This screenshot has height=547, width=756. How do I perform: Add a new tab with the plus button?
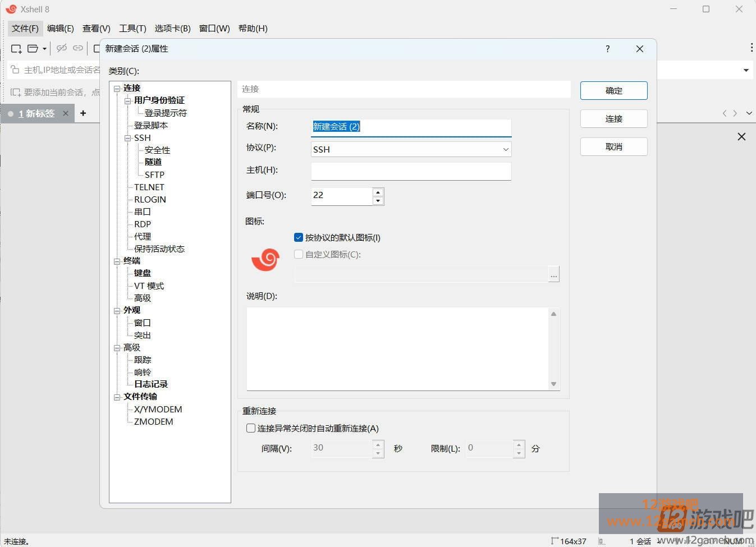click(x=83, y=113)
